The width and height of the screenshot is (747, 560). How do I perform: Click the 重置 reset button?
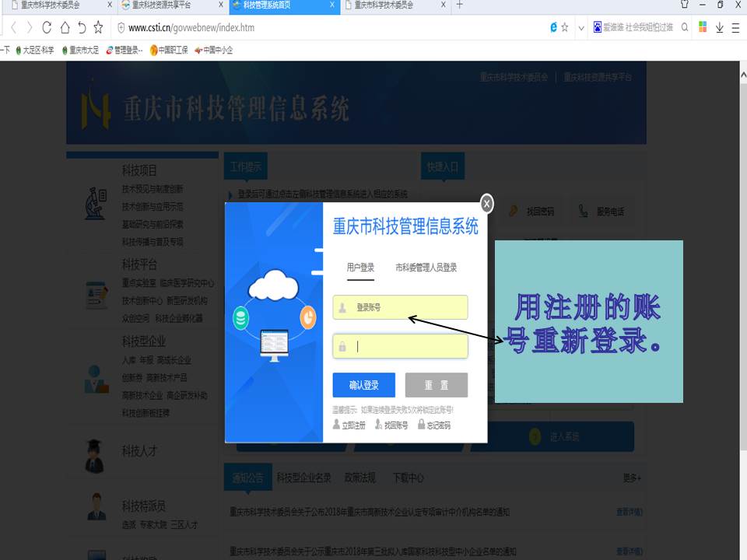(437, 385)
